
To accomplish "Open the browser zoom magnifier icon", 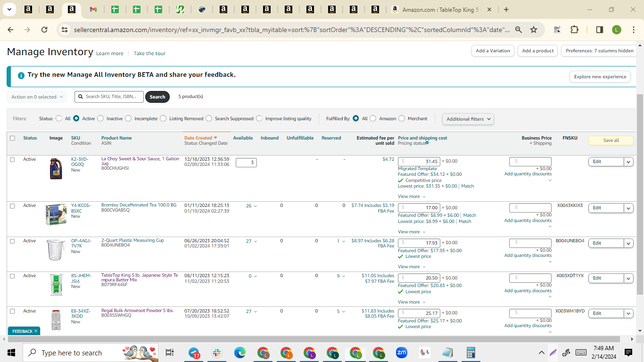I will [518, 30].
